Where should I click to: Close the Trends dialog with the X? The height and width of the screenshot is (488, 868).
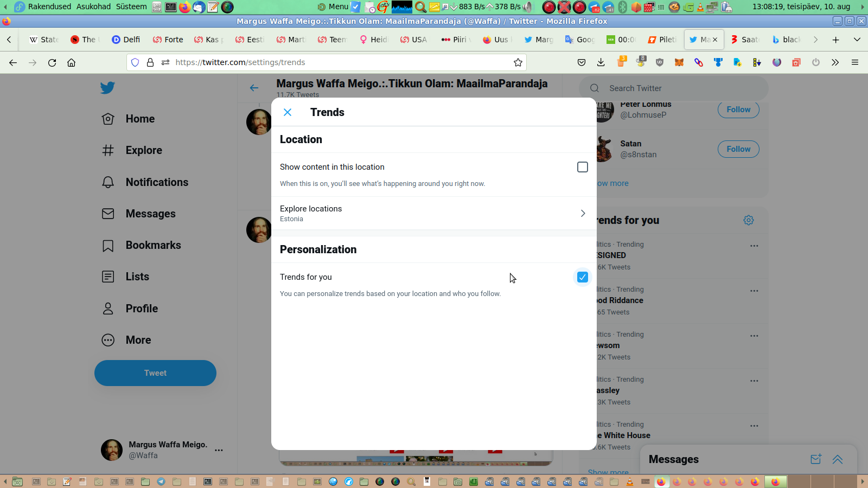coord(288,112)
